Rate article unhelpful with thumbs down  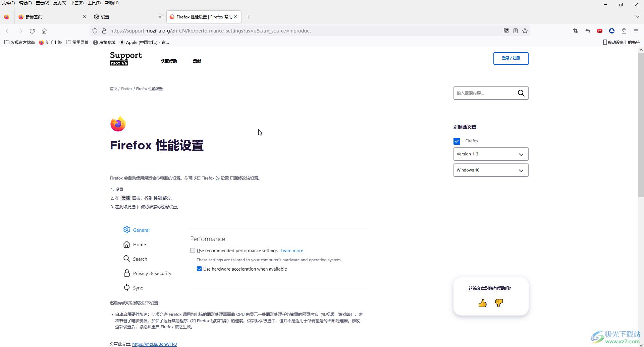[499, 303]
